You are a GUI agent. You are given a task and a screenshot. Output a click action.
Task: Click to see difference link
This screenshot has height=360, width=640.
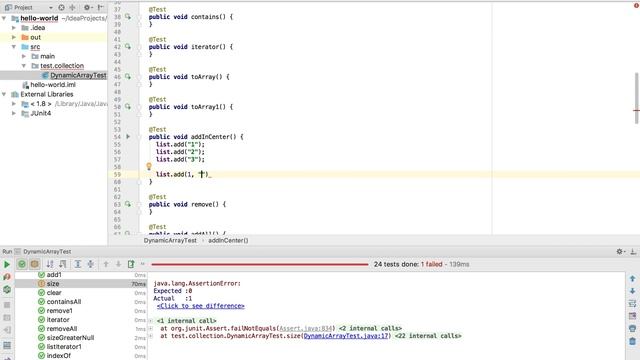[x=200, y=306]
